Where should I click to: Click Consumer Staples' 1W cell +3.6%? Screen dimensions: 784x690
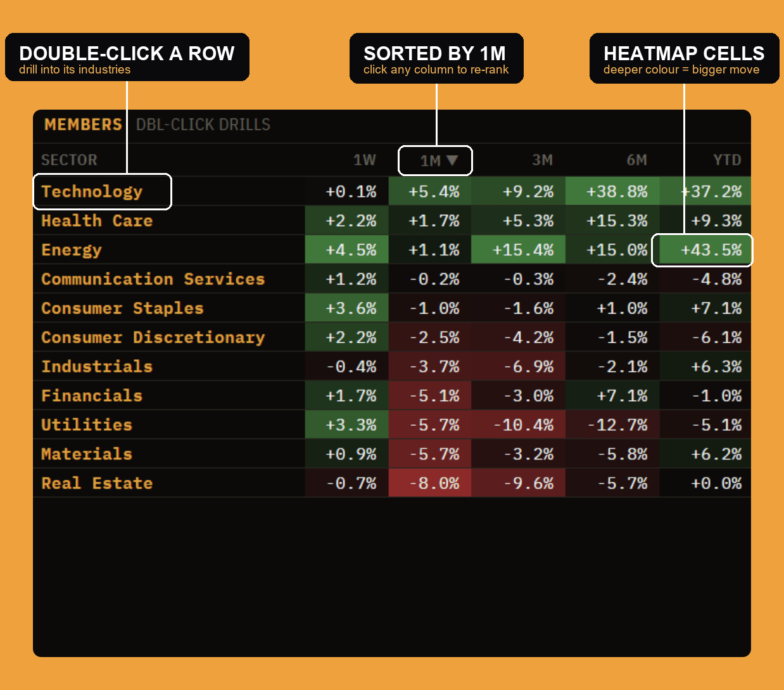click(347, 308)
